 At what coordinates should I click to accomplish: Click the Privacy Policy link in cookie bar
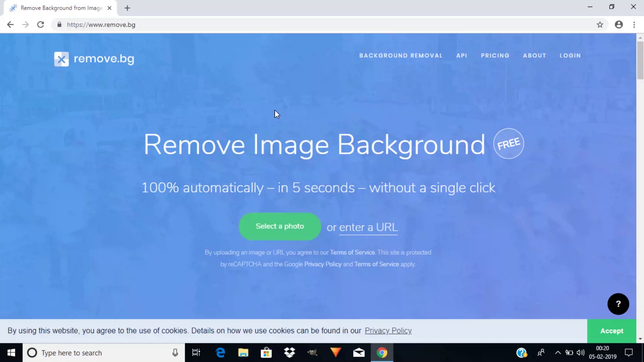[388, 330]
